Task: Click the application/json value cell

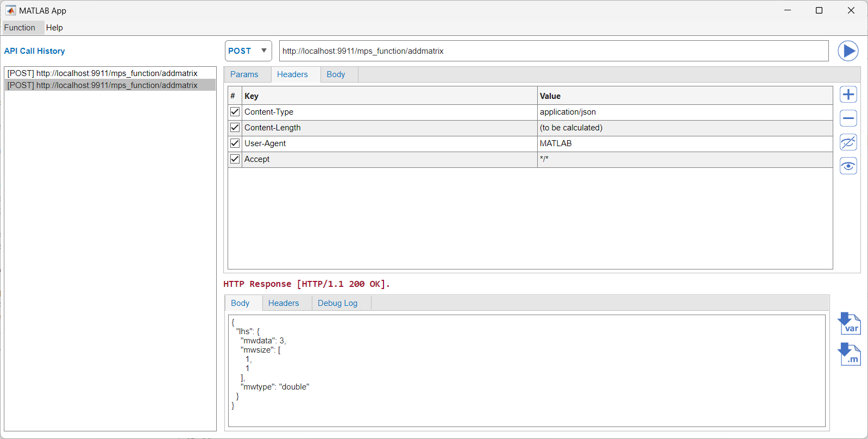Action: [x=685, y=112]
